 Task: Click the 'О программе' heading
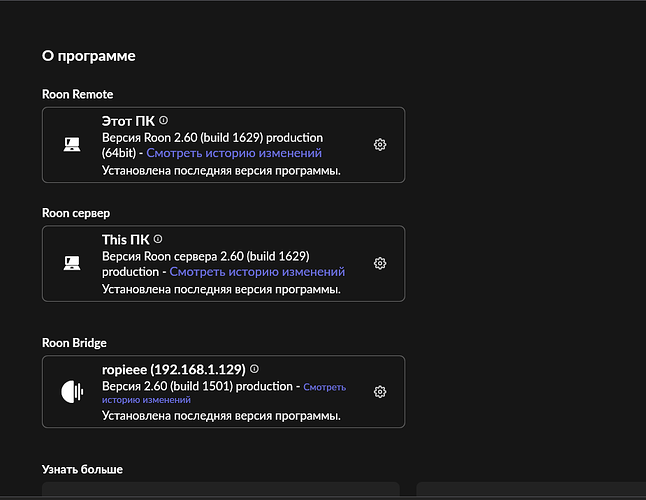89,56
